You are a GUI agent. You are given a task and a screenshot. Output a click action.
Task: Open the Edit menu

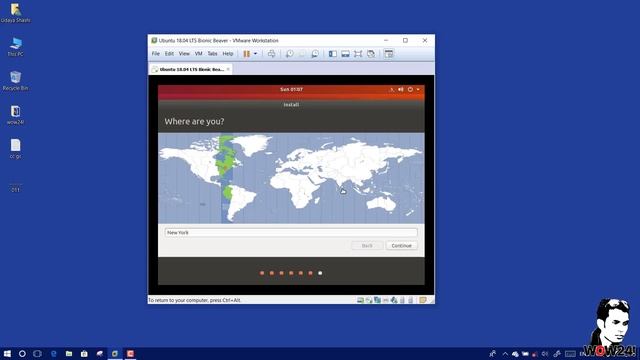169,54
